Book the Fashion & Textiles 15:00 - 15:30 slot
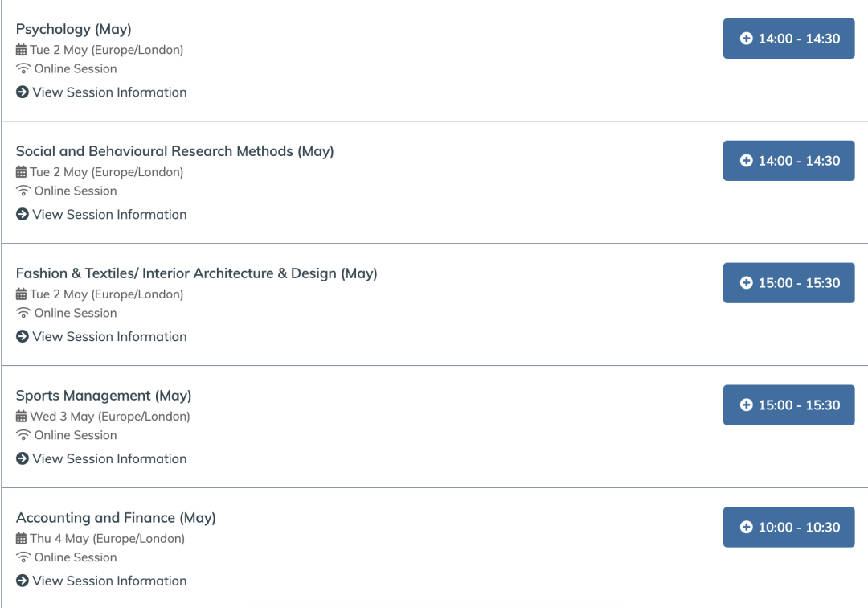868x608 pixels. (x=789, y=283)
